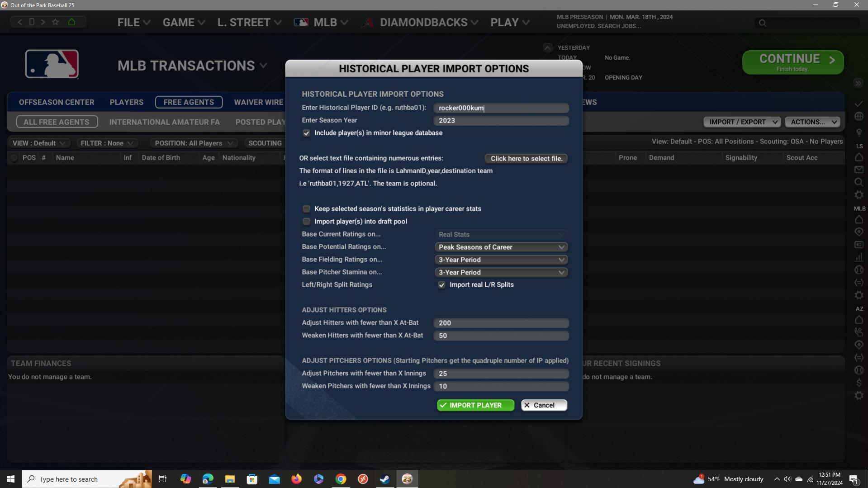Open Base Pitcher Stamina dropdown

[x=501, y=272]
